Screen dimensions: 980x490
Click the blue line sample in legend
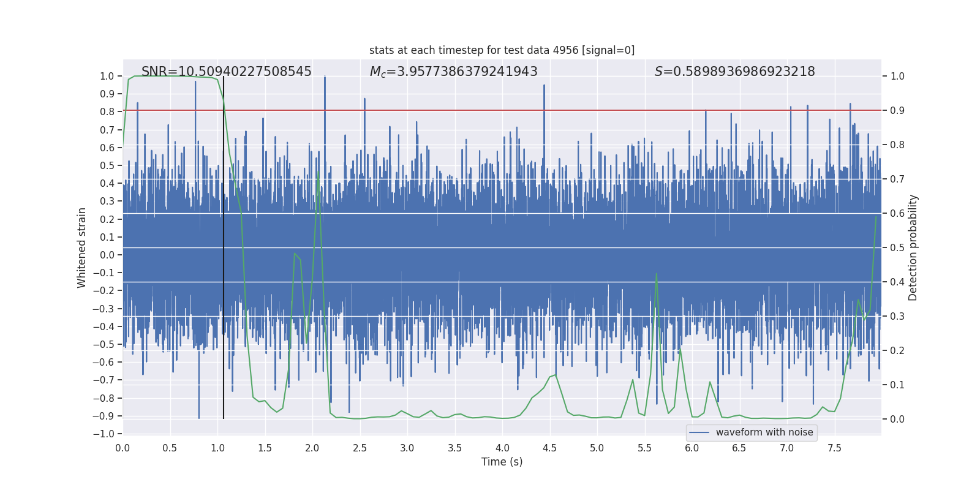tap(699, 432)
